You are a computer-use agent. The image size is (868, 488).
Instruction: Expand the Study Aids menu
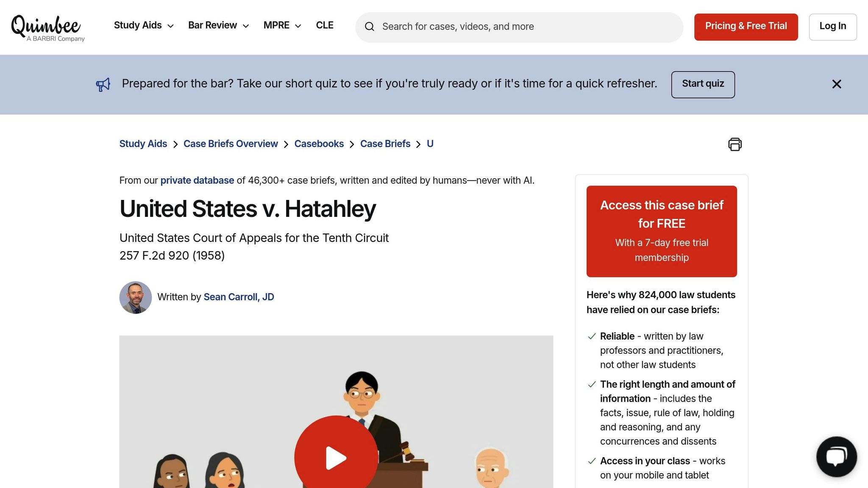[x=144, y=25]
